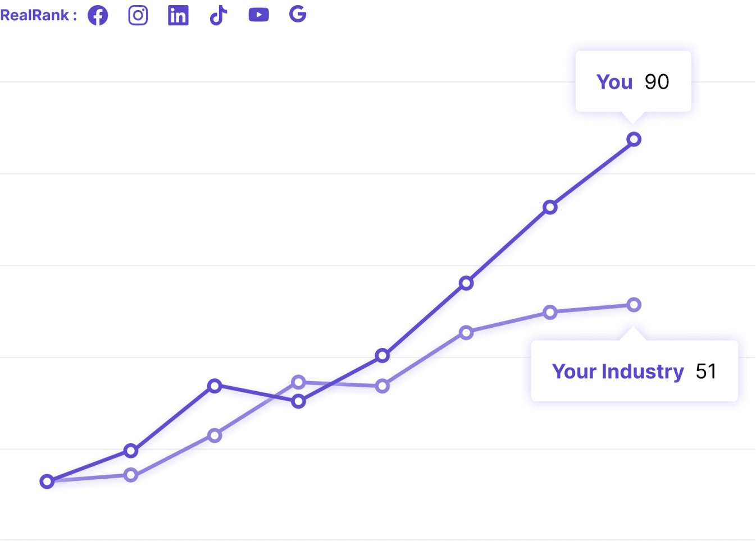756x541 pixels.
Task: Select the second data point on the You line
Action: click(x=131, y=451)
